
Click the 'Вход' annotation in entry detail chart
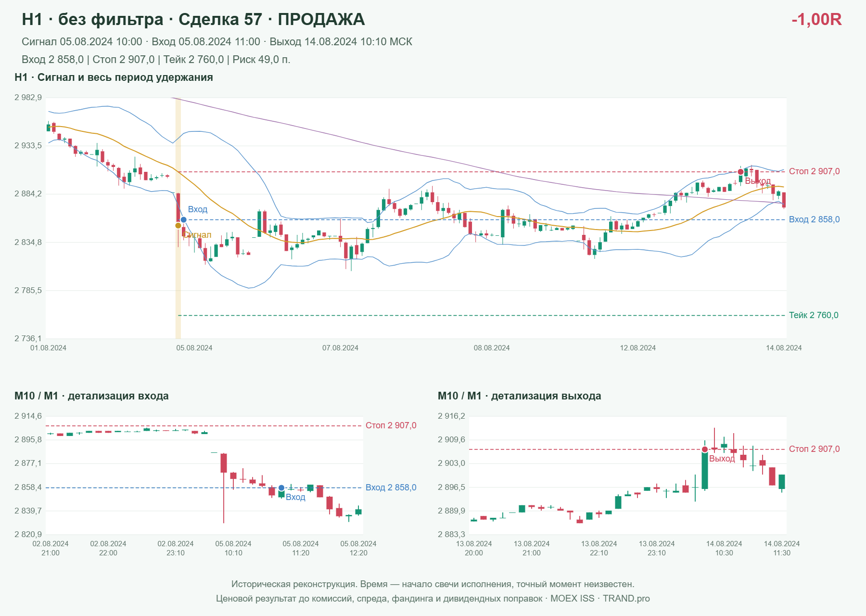[295, 497]
